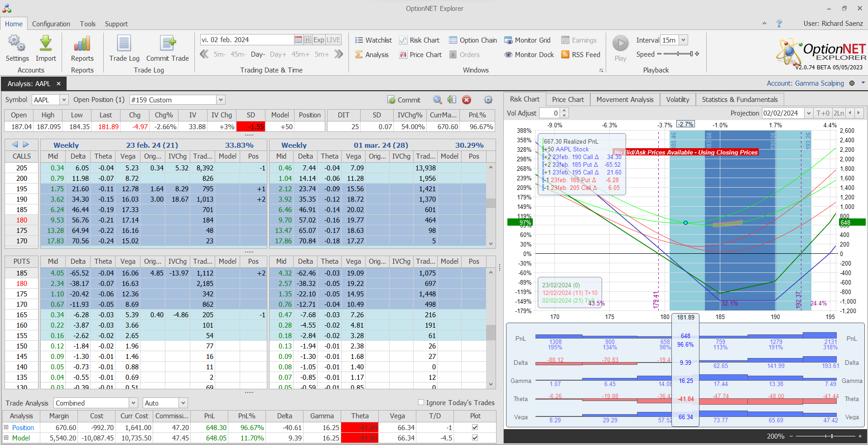Switch to the Support ribbon tab
The height and width of the screenshot is (445, 868).
point(116,24)
